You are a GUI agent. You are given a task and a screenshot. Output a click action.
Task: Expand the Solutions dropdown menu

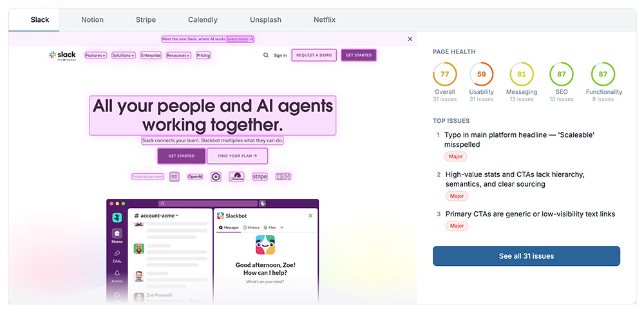pos(124,55)
